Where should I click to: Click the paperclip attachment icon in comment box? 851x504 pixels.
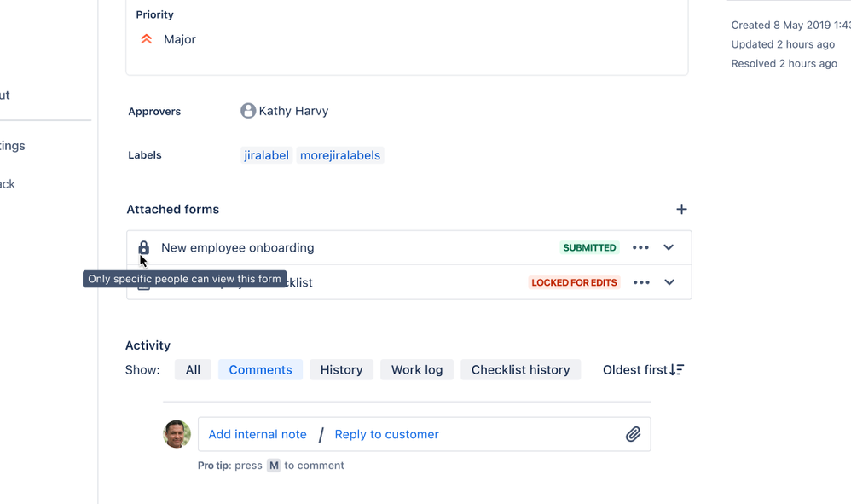click(633, 434)
